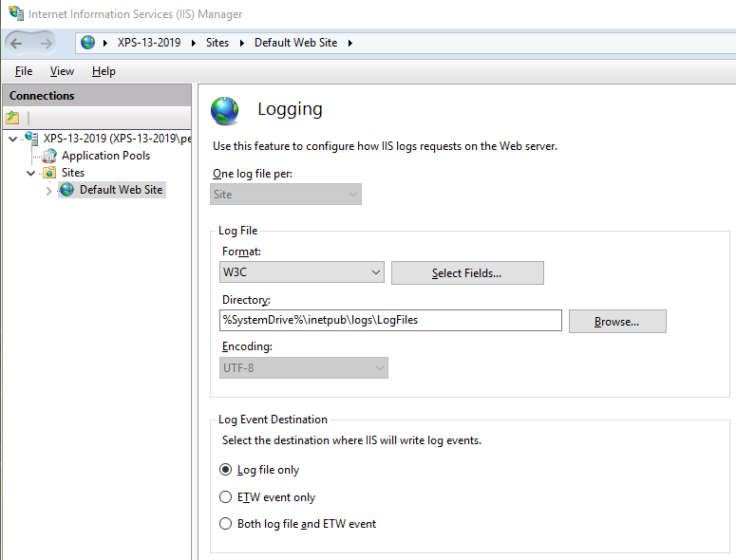This screenshot has width=736, height=560.
Task: Click the Select Fields button
Action: pos(467,273)
